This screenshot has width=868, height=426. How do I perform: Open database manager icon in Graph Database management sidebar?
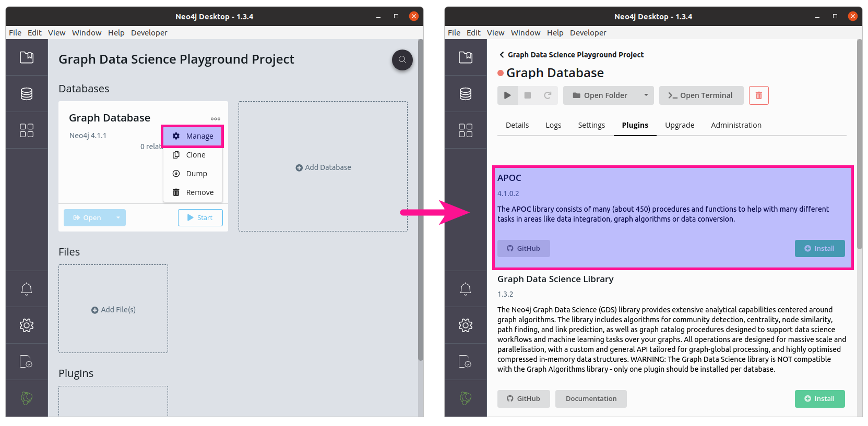pyautogui.click(x=466, y=94)
